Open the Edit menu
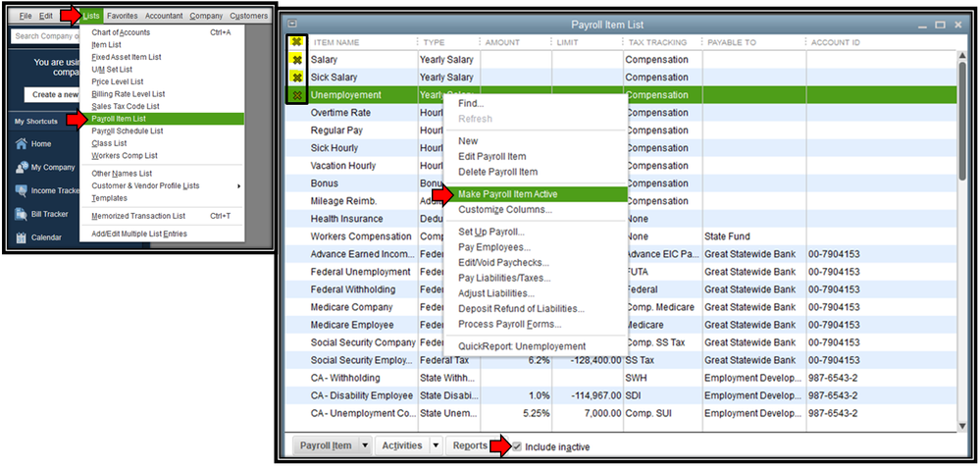The width and height of the screenshot is (980, 468). point(46,16)
